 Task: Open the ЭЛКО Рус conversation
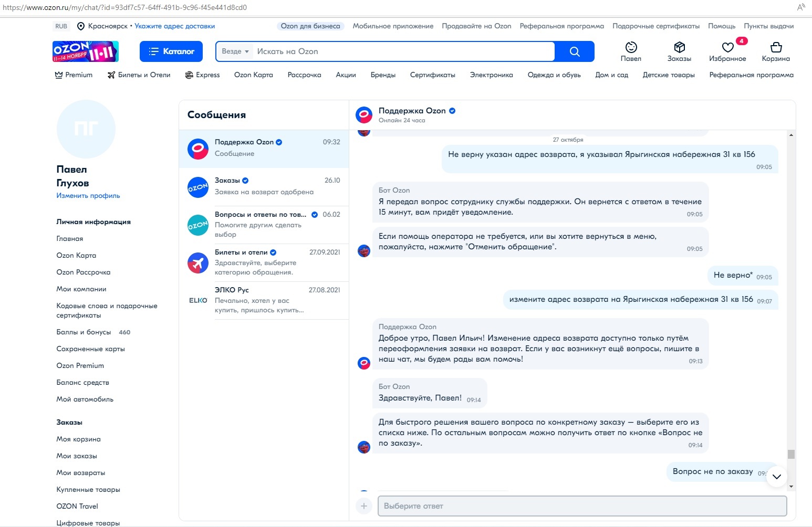tap(264, 300)
